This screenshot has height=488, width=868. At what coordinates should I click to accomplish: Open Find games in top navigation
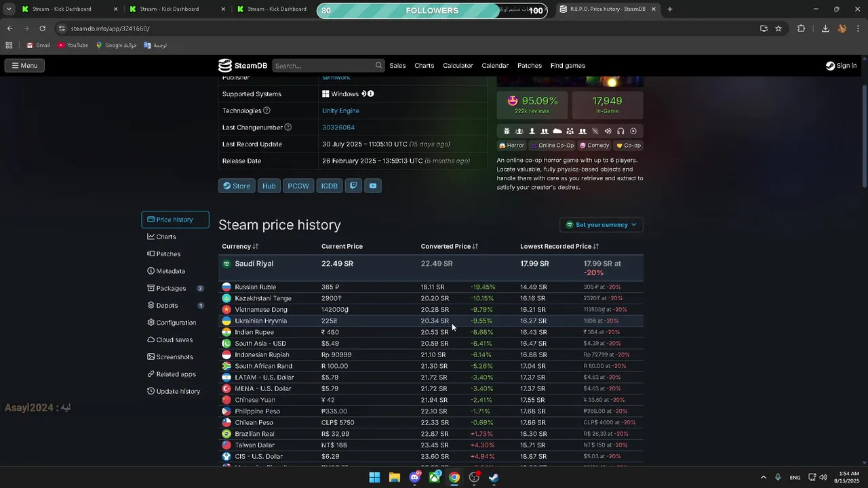(568, 66)
